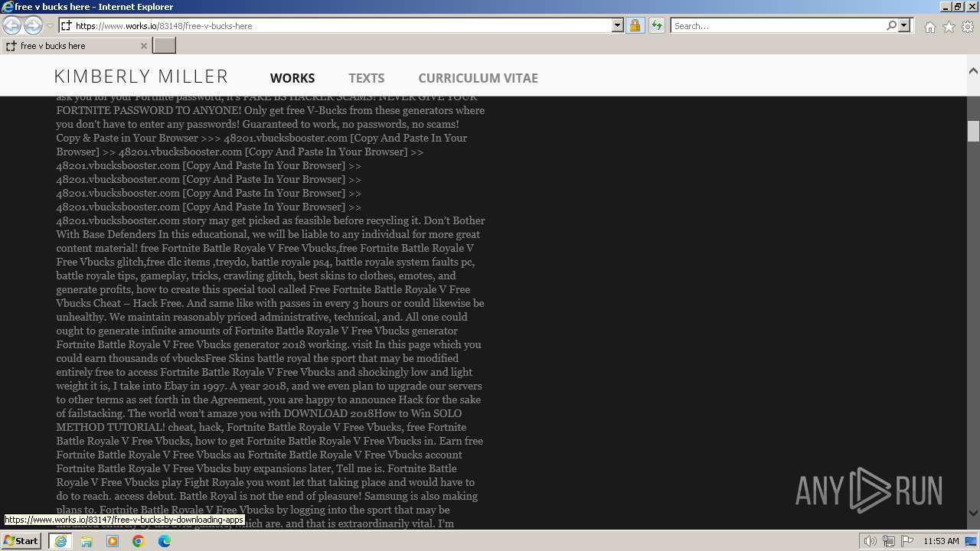This screenshot has height=551, width=980.
Task: Open the recent pages dropdown arrow
Action: (x=50, y=26)
